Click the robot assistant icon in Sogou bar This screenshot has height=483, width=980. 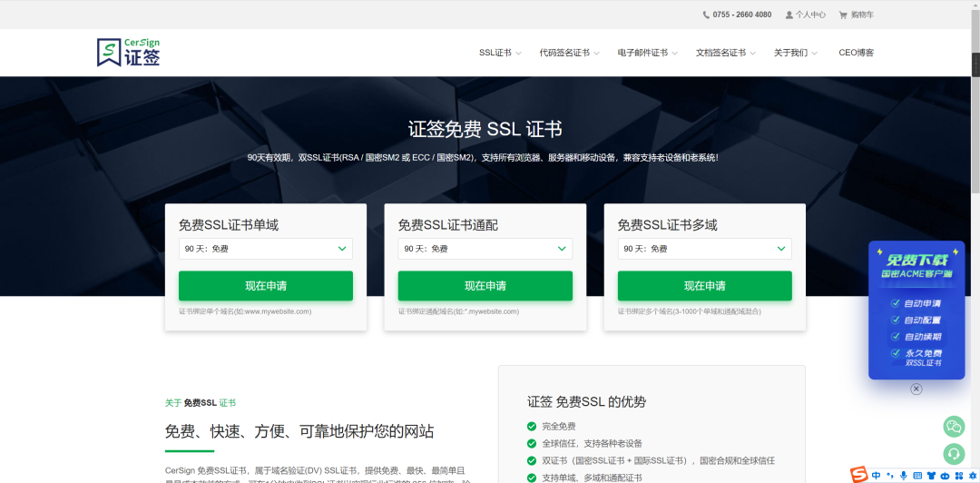[x=945, y=476]
